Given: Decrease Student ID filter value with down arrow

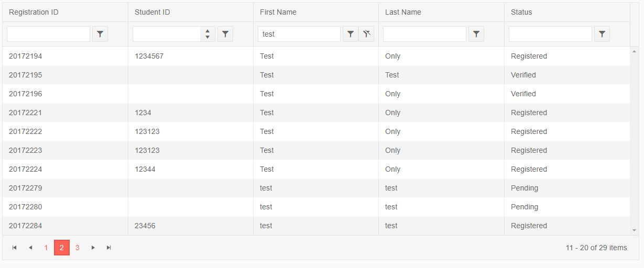Looking at the screenshot, I should click(208, 37).
